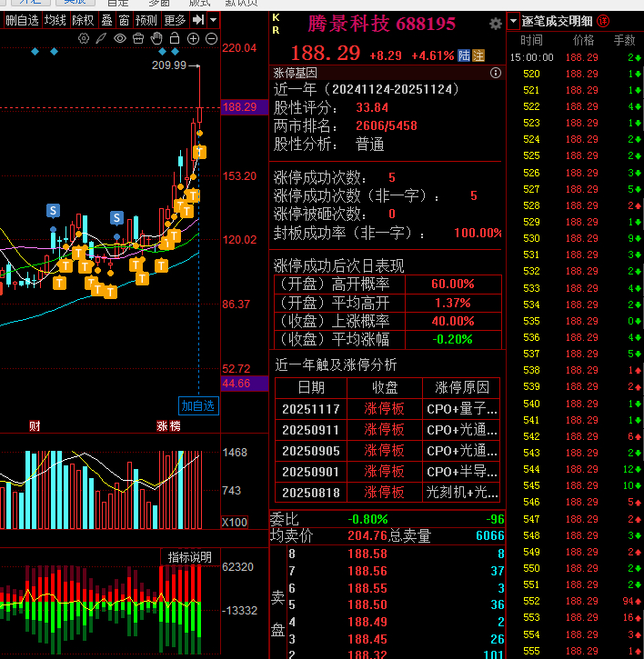This screenshot has height=659, width=644.
Task: Open the dropdown arrow after the jump icon
Action: pos(213,20)
